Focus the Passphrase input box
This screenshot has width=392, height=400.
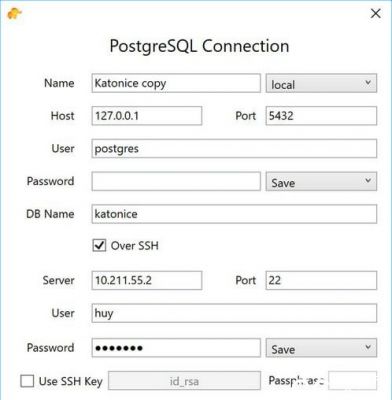(353, 381)
